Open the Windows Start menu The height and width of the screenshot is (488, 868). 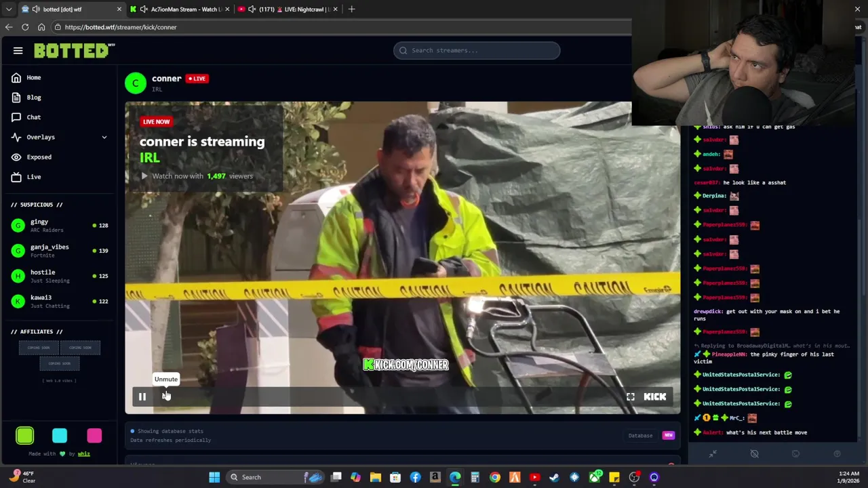point(214,477)
